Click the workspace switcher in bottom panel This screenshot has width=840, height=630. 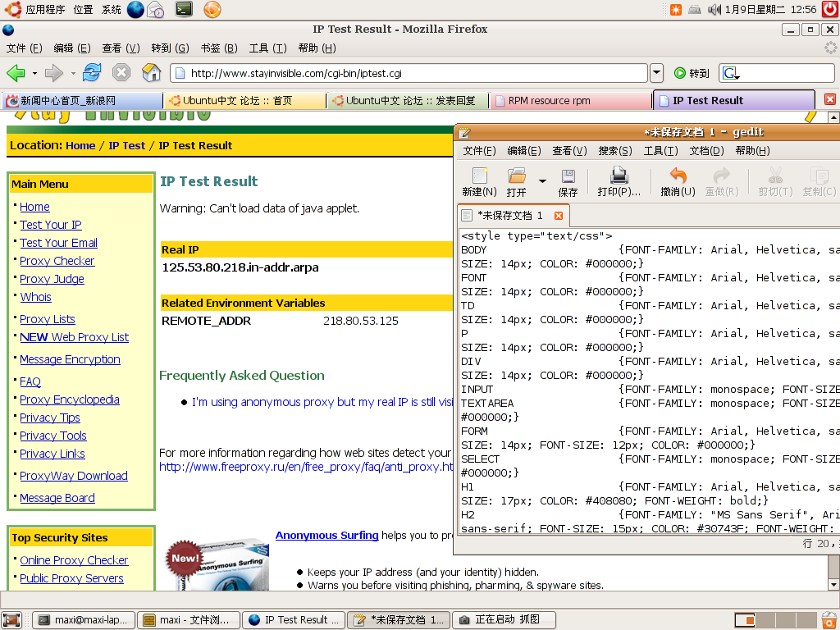point(775,620)
